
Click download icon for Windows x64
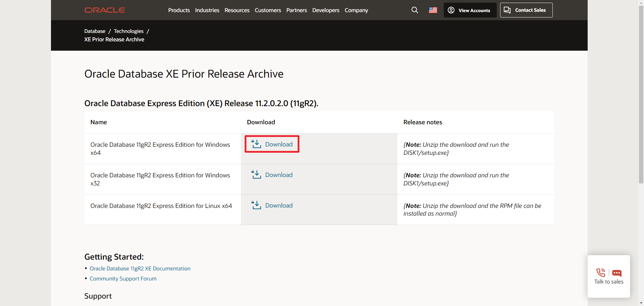pyautogui.click(x=256, y=144)
